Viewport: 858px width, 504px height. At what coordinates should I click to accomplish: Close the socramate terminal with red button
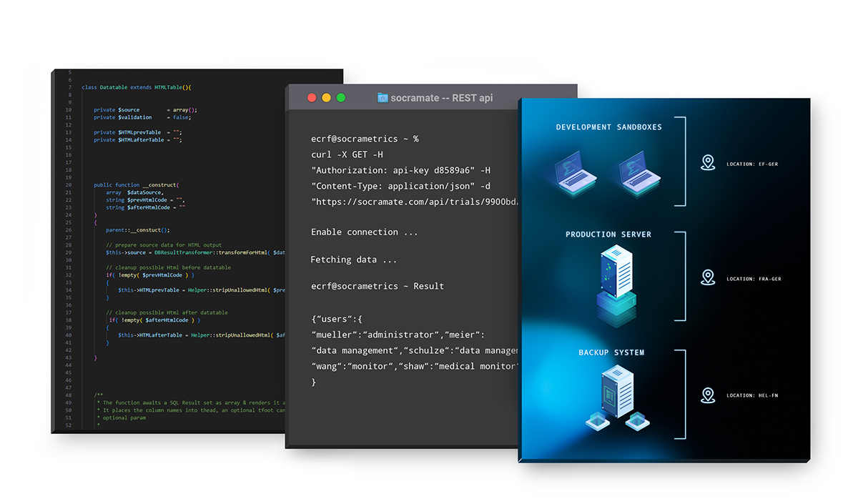click(x=311, y=98)
